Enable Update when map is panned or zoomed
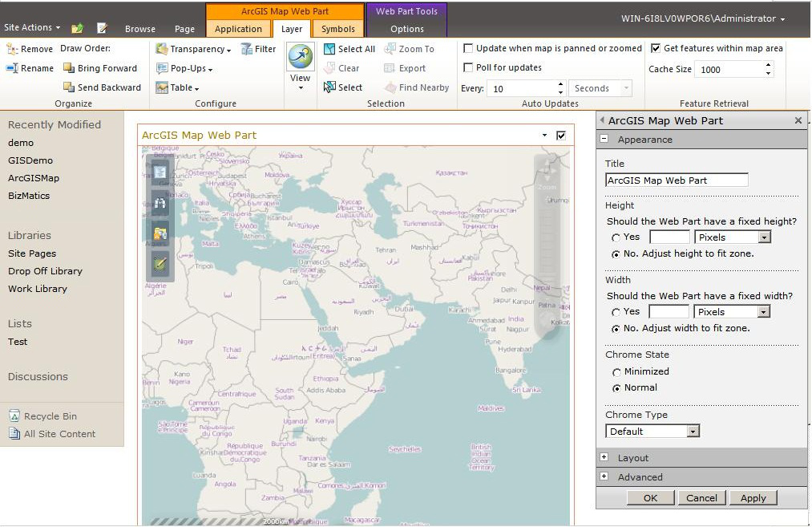The width and height of the screenshot is (812, 527). point(468,48)
